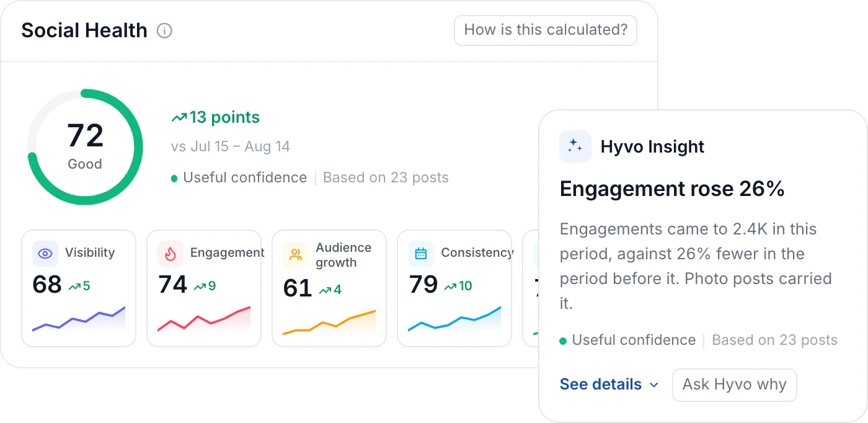The image size is (868, 423).
Task: Click the Visibility trend arrow next to 5
Action: click(x=74, y=287)
